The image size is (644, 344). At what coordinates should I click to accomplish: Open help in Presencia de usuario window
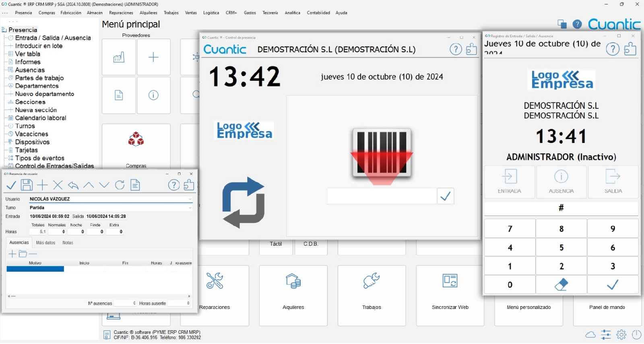pyautogui.click(x=173, y=185)
